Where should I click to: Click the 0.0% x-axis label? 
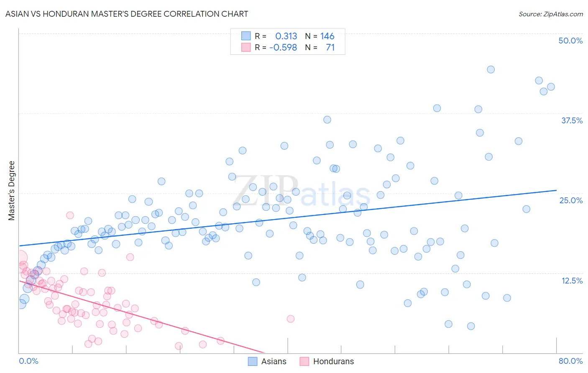28,361
